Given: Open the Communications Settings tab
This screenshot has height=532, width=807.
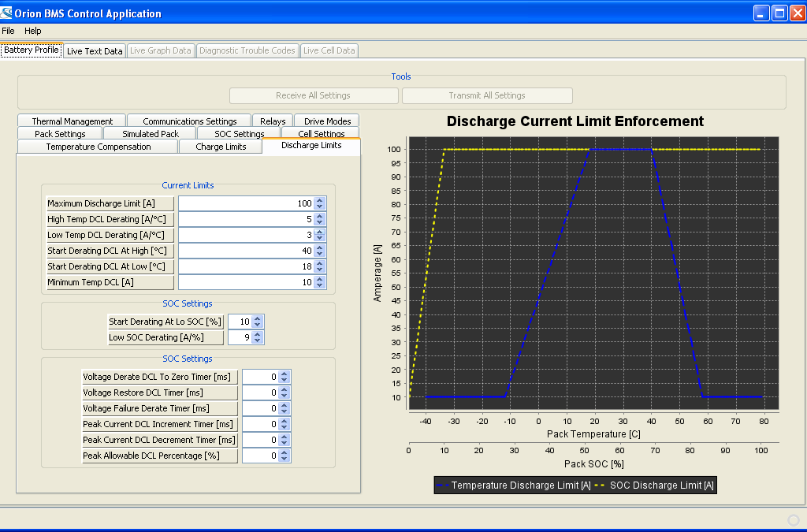Looking at the screenshot, I should click(189, 121).
